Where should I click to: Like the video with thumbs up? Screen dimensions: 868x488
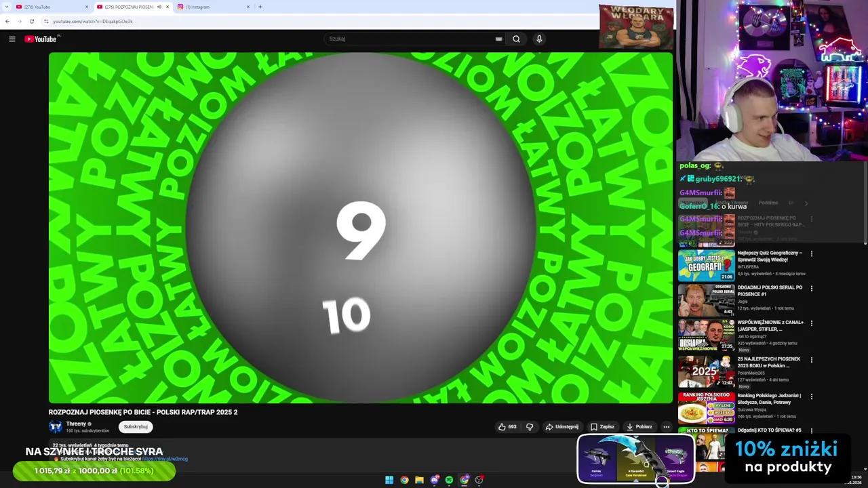[x=507, y=427]
